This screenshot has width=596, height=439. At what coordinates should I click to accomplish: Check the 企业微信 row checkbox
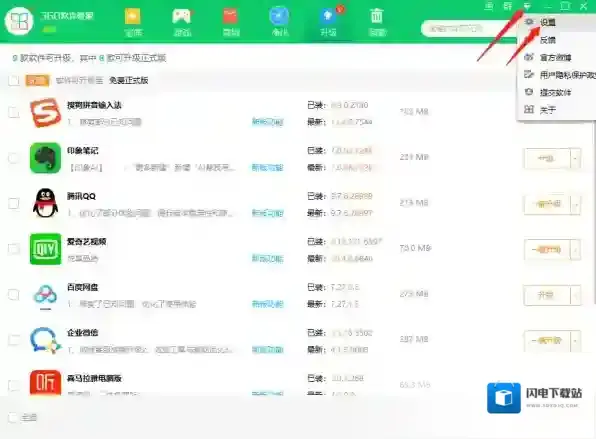coord(14,340)
